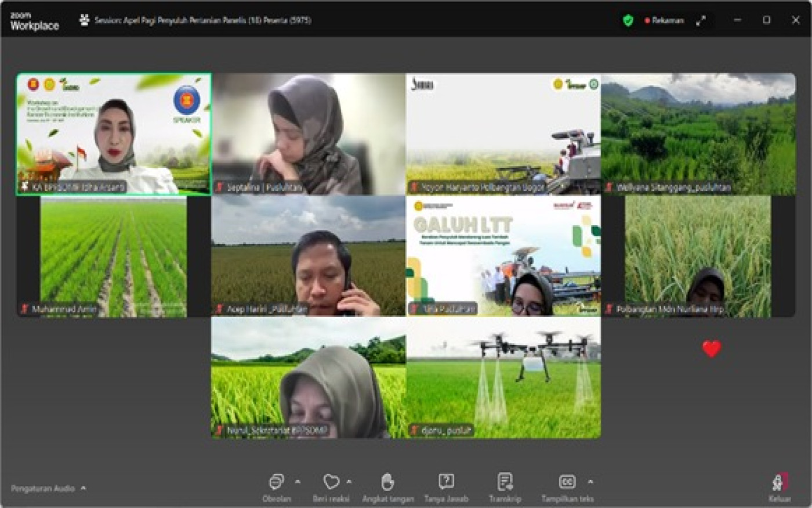Expand the chevron next to Obrolan

(x=298, y=481)
